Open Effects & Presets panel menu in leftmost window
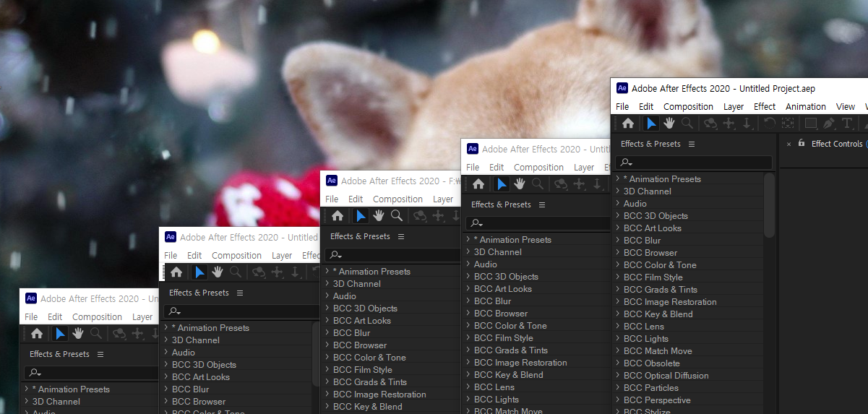This screenshot has width=868, height=414. point(100,354)
